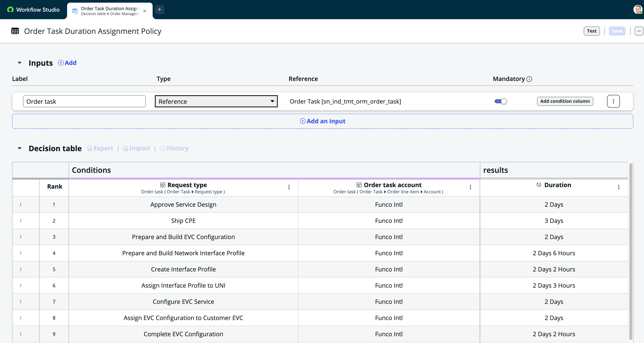Open a new tab with plus icon
The width and height of the screenshot is (644, 343).
(x=160, y=9)
